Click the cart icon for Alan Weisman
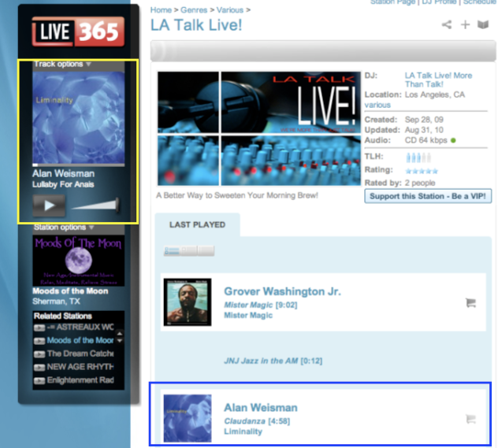Image resolution: width=498 pixels, height=448 pixels. (x=471, y=419)
